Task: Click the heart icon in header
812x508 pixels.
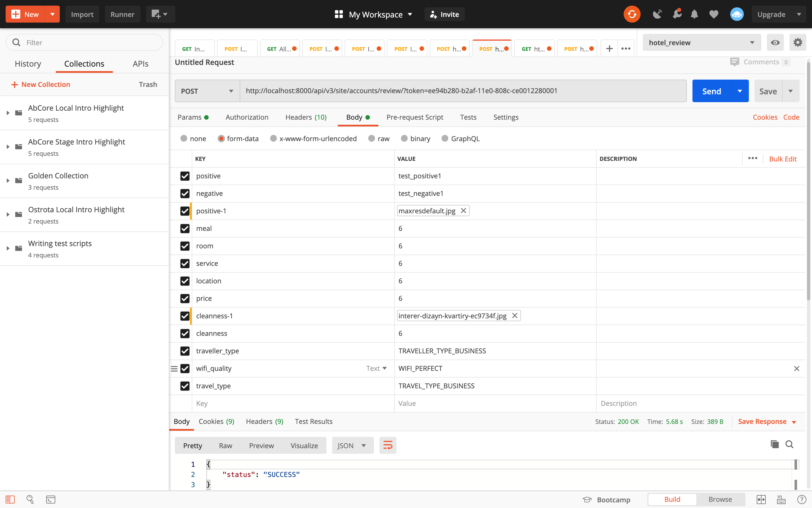Action: 714,14
